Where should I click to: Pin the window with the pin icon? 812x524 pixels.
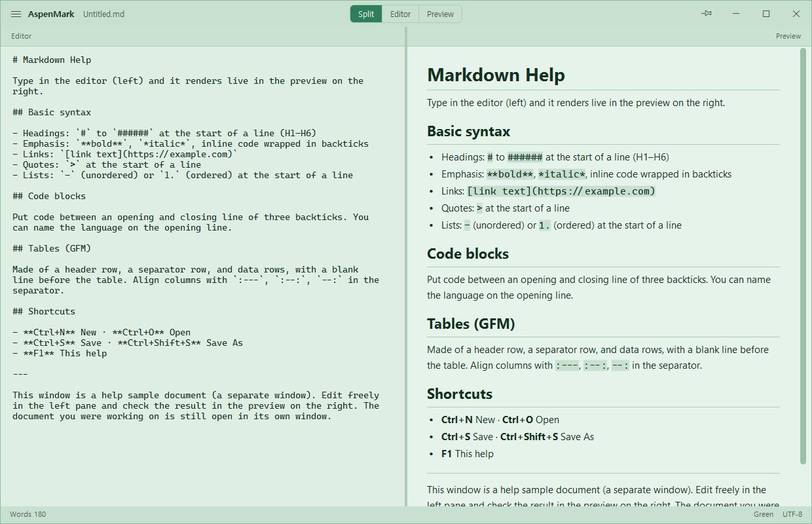click(x=707, y=14)
